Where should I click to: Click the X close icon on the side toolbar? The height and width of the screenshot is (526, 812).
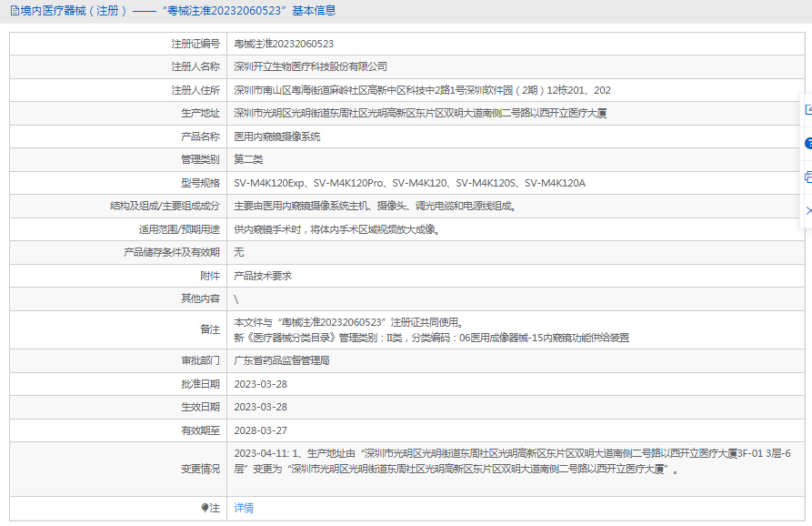[808, 210]
